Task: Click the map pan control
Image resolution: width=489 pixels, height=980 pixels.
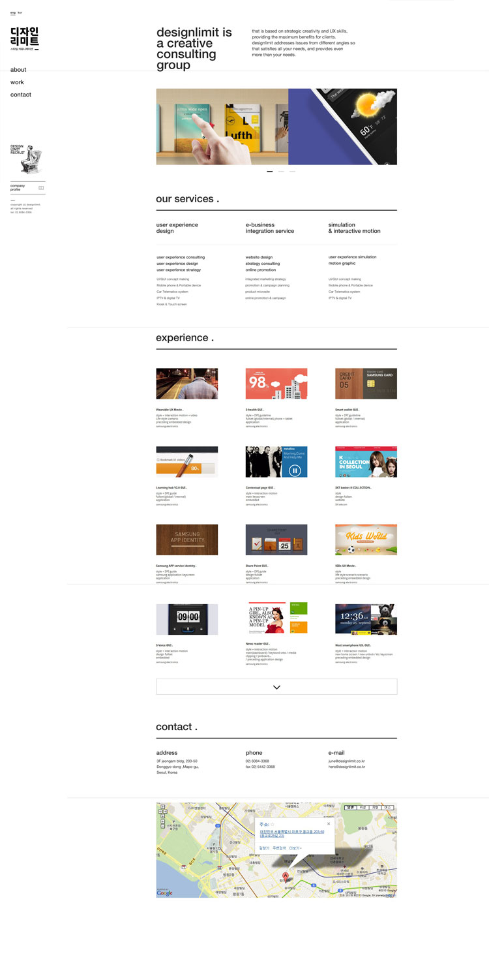Action: (162, 812)
